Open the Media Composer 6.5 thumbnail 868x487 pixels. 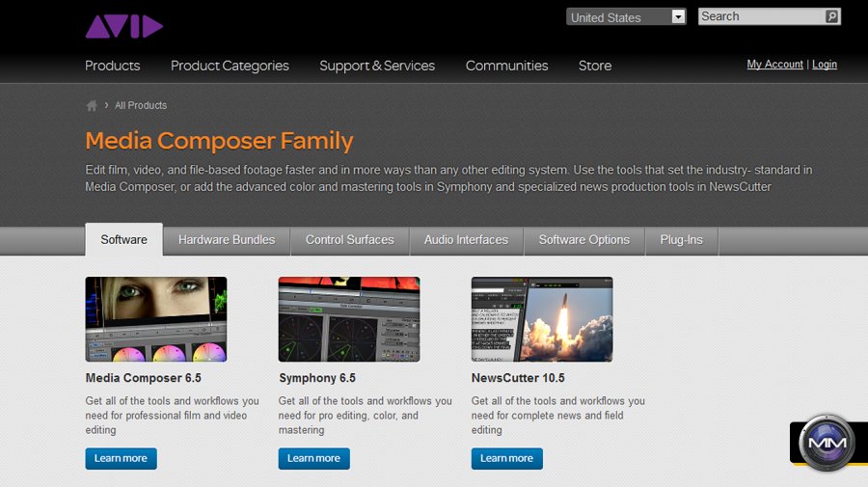pos(156,319)
